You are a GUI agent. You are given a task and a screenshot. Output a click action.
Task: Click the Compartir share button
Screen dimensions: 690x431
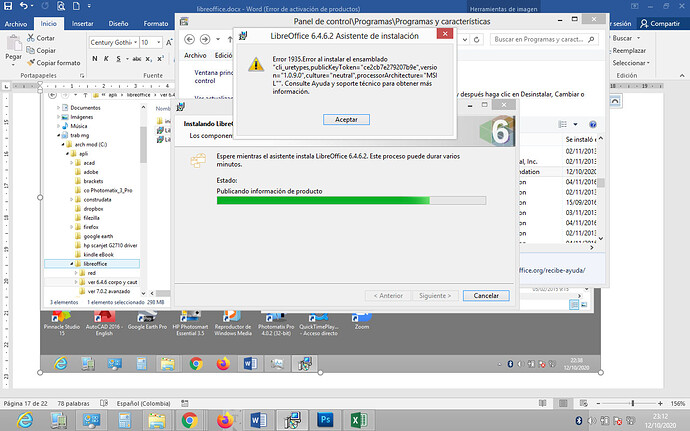click(660, 24)
